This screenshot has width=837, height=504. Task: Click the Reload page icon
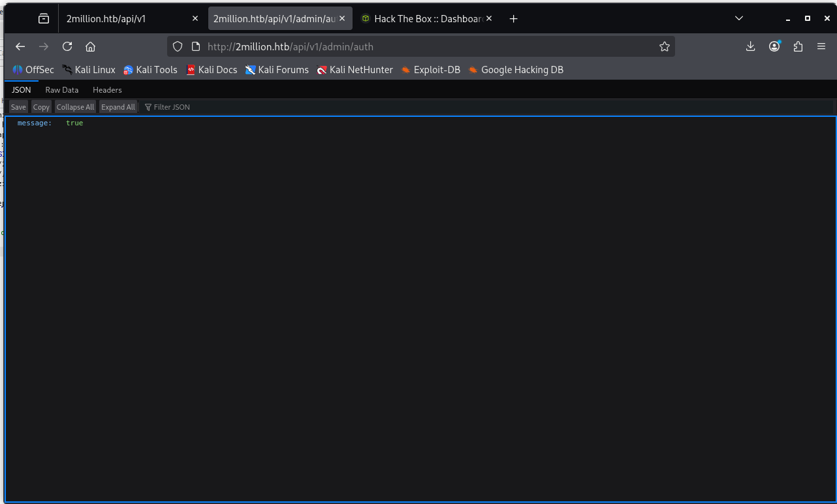pyautogui.click(x=67, y=46)
